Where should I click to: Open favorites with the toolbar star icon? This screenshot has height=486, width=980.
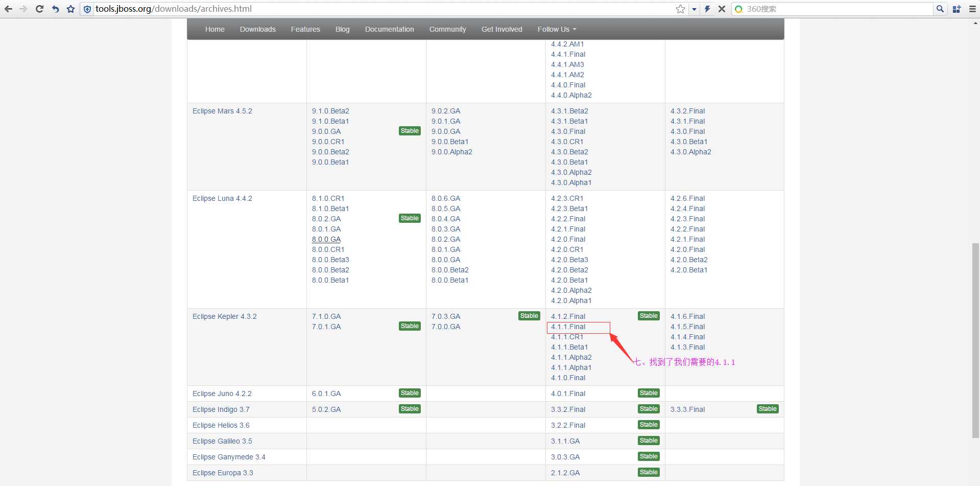pyautogui.click(x=70, y=9)
